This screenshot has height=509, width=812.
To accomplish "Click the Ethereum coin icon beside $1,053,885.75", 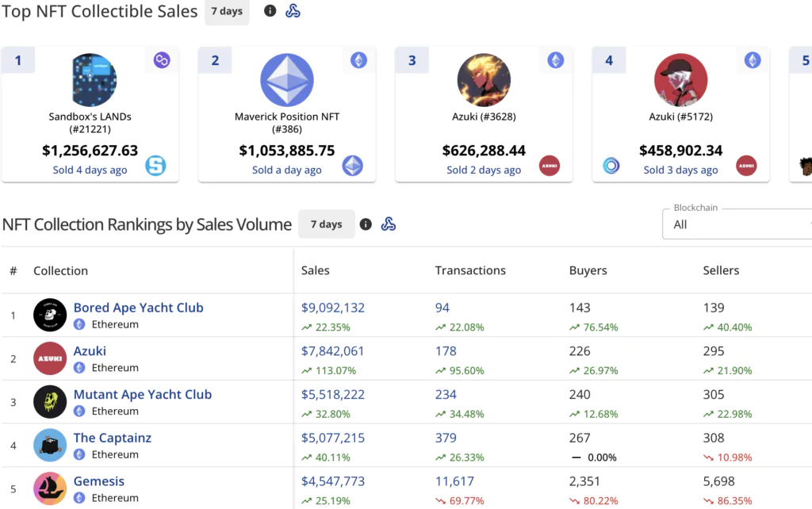I will coord(353,166).
